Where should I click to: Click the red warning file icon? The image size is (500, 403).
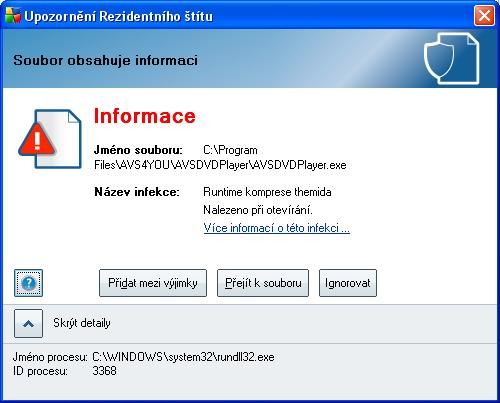click(x=50, y=139)
